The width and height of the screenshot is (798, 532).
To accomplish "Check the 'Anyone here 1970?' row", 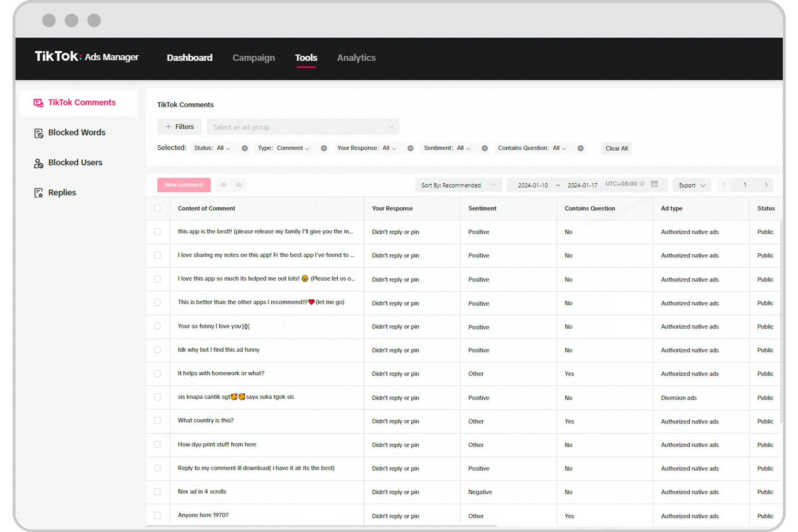I will [x=157, y=515].
